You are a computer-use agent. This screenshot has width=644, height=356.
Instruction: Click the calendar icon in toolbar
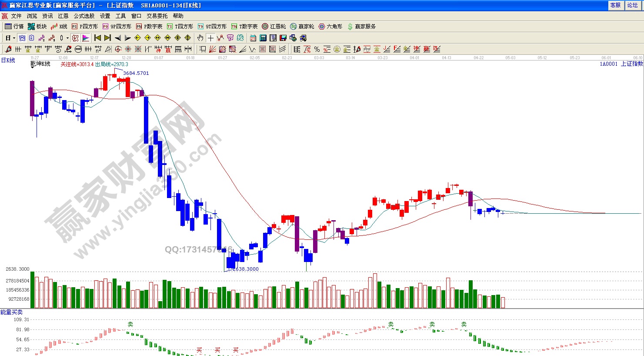point(253,38)
